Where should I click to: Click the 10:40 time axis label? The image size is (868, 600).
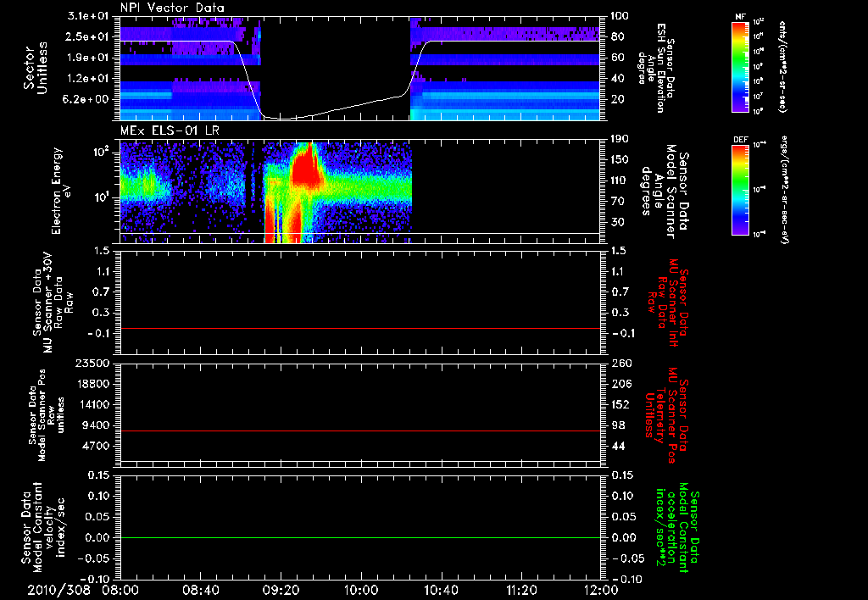pos(441,590)
